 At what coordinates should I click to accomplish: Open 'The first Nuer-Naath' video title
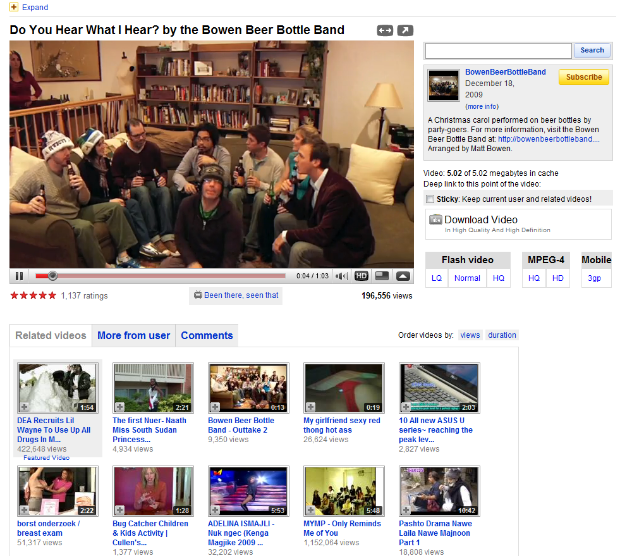pyautogui.click(x=149, y=430)
